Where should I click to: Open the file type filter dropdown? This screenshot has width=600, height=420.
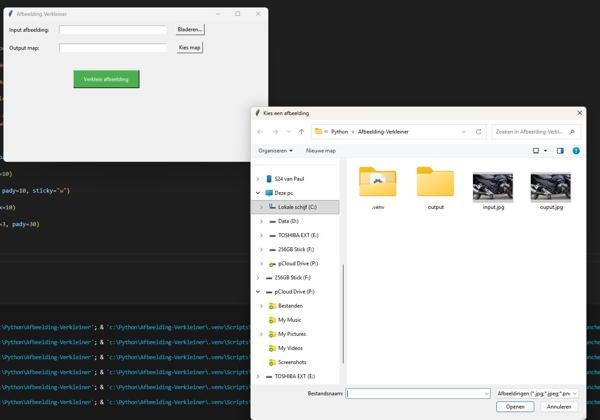coord(538,394)
